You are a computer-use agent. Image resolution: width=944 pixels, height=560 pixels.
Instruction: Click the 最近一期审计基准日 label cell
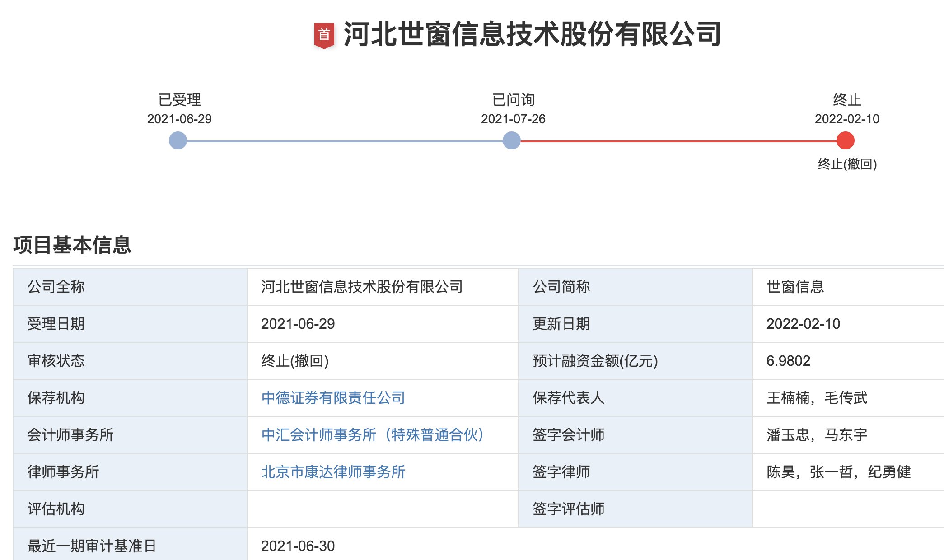(130, 544)
